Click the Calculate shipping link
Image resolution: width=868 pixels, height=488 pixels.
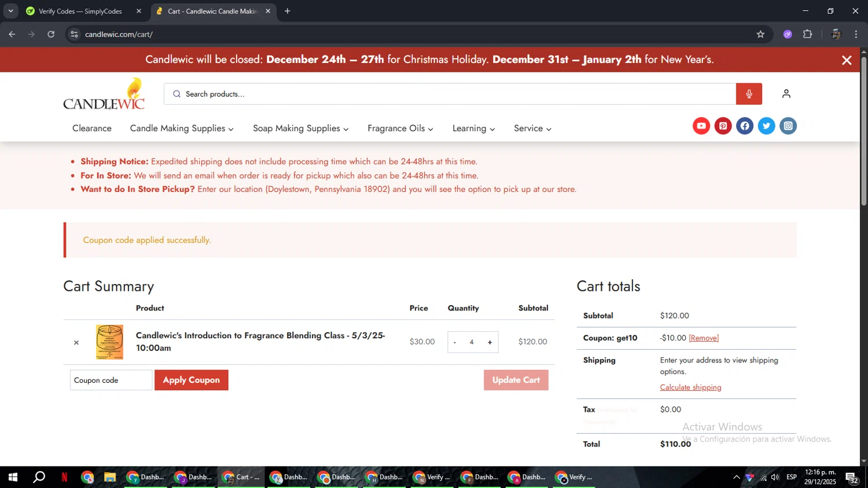point(690,387)
